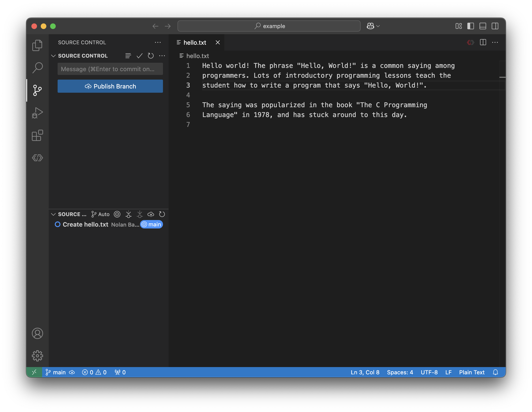Switch changes view as tree or list
The height and width of the screenshot is (412, 532).
pyautogui.click(x=128, y=56)
